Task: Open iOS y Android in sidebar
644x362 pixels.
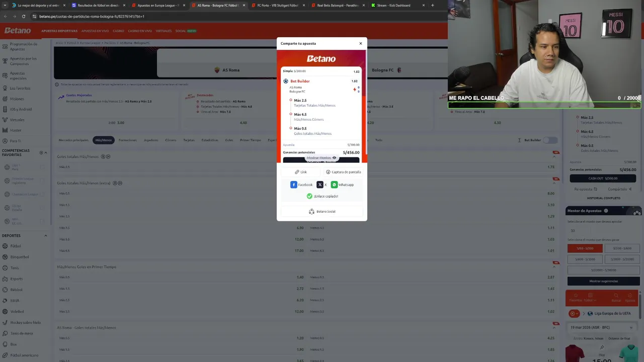Action: [x=21, y=109]
